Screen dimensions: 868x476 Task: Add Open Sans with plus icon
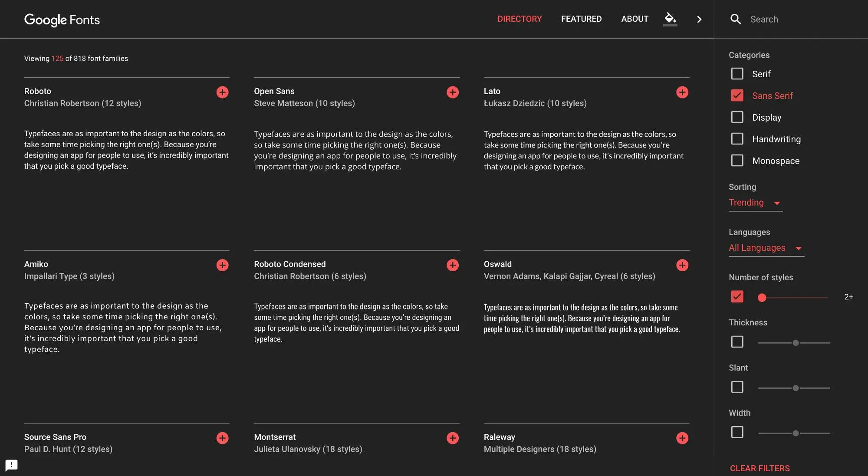point(452,92)
